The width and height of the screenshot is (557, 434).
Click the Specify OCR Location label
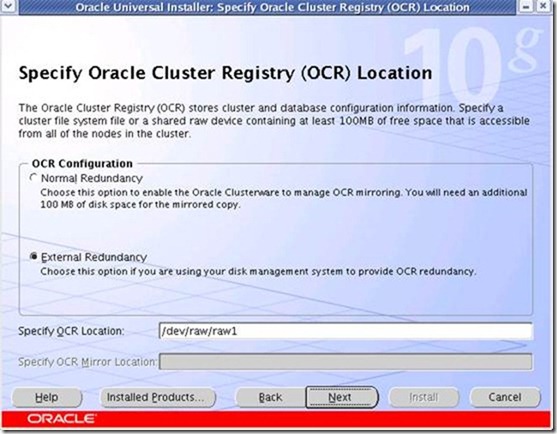(71, 331)
